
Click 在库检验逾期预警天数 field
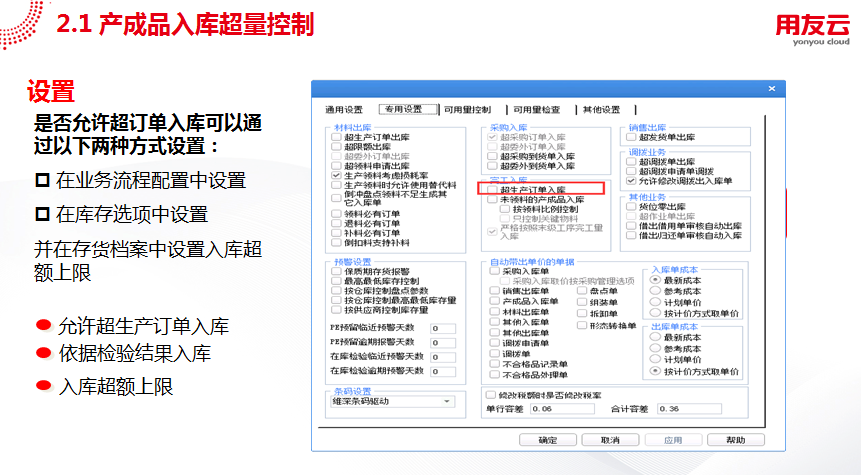tap(443, 371)
